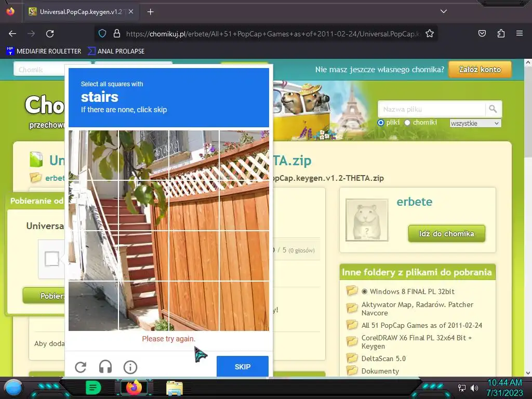This screenshot has width=532, height=399.
Task: Click the magnifier search icon
Action: (493, 109)
